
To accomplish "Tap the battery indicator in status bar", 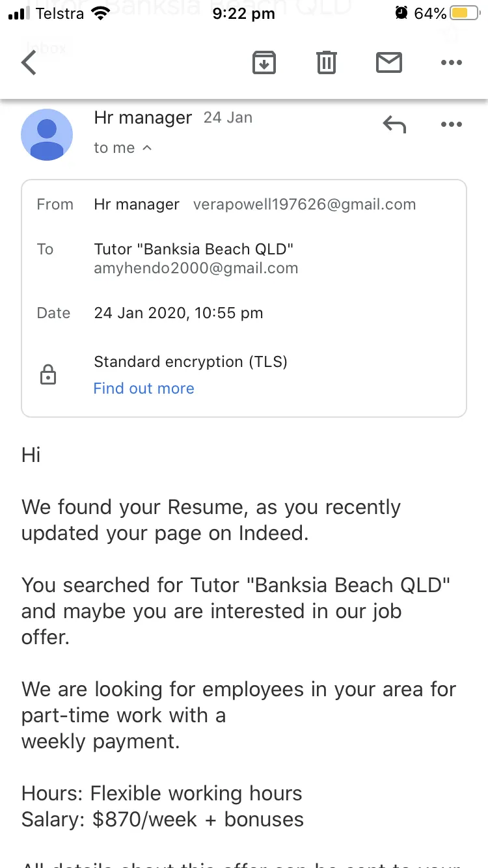I will pyautogui.click(x=464, y=13).
